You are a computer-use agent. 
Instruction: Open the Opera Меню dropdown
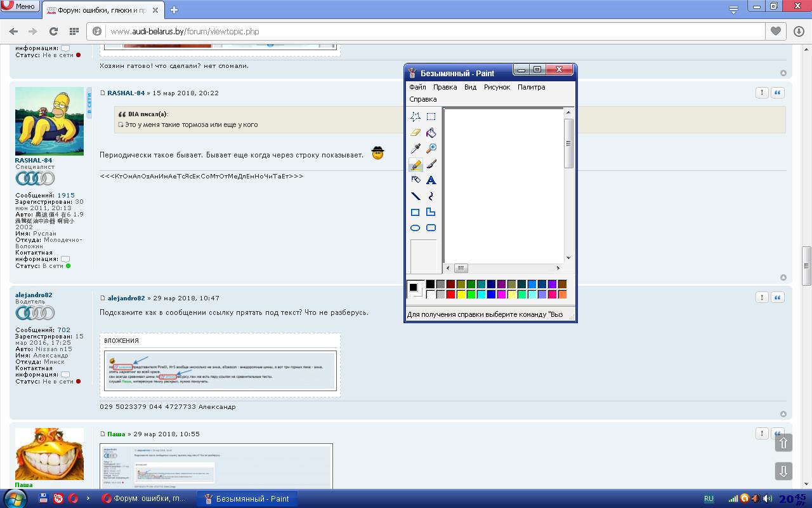(x=20, y=6)
